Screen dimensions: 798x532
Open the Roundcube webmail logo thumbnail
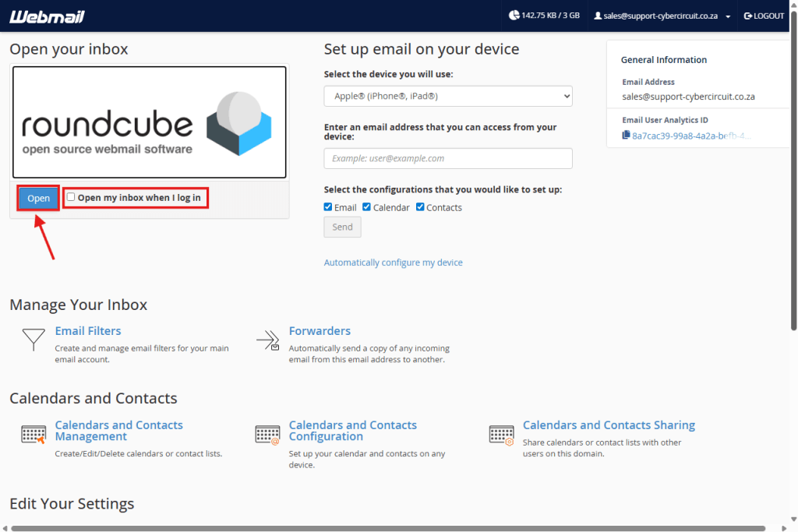149,122
